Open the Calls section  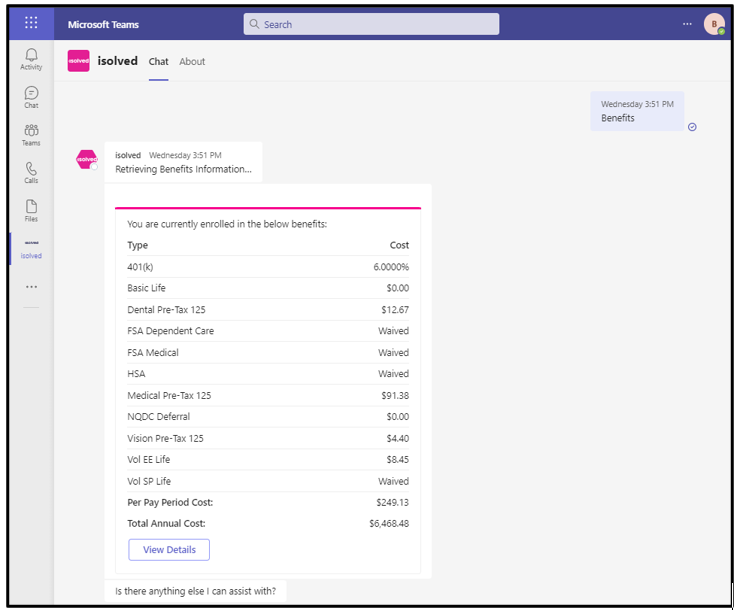31,173
